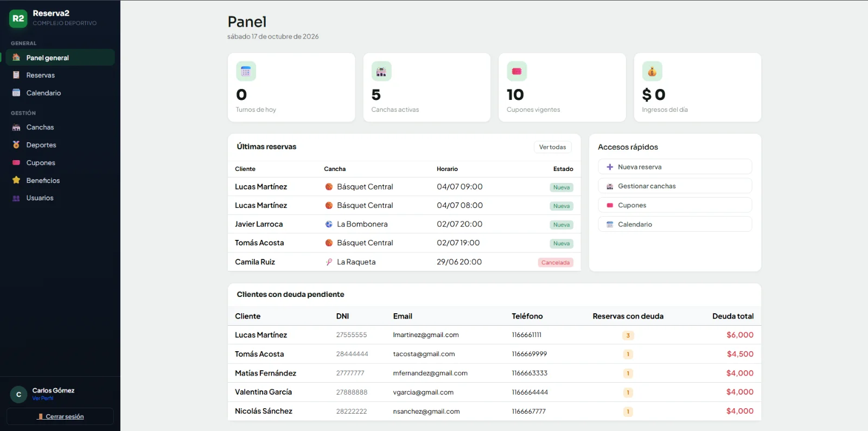868x431 pixels.
Task: Click DNI 28222222
Action: click(352, 411)
